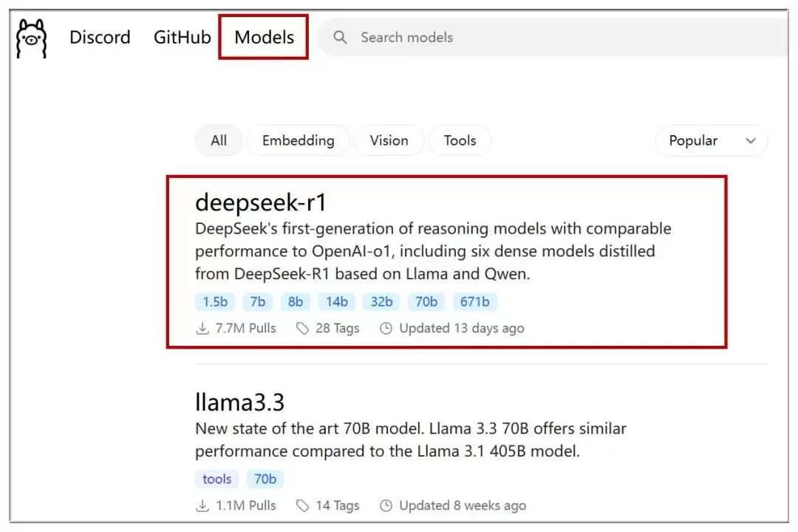The width and height of the screenshot is (798, 532).
Task: Go to the GitHub nav link
Action: point(182,37)
